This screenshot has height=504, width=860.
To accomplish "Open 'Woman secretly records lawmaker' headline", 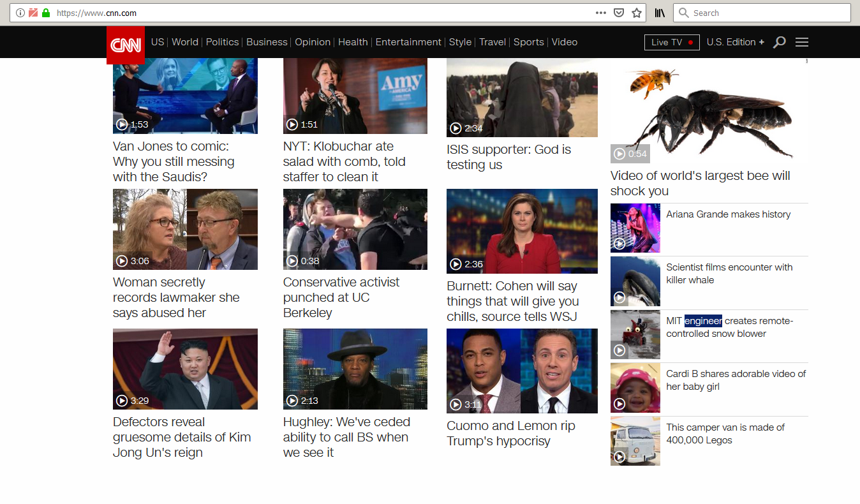I will pos(176,297).
